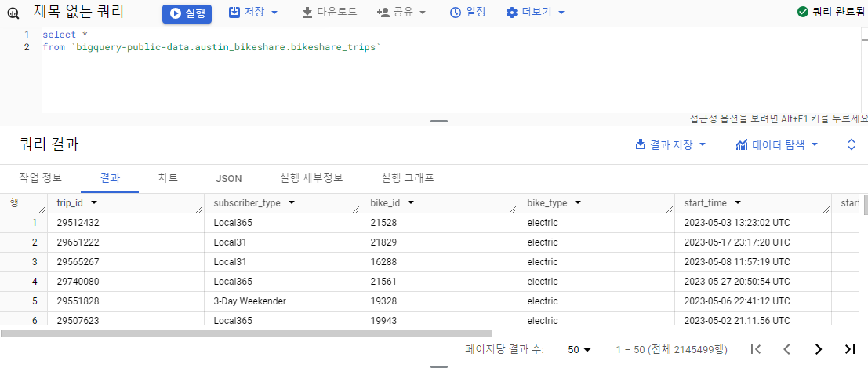Image resolution: width=868 pixels, height=368 pixels.
Task: Click bike_id cell 19328
Action: pyautogui.click(x=383, y=301)
